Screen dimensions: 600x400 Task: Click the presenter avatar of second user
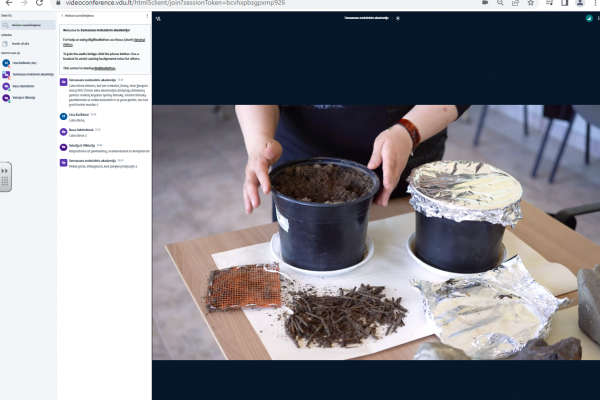click(6, 75)
